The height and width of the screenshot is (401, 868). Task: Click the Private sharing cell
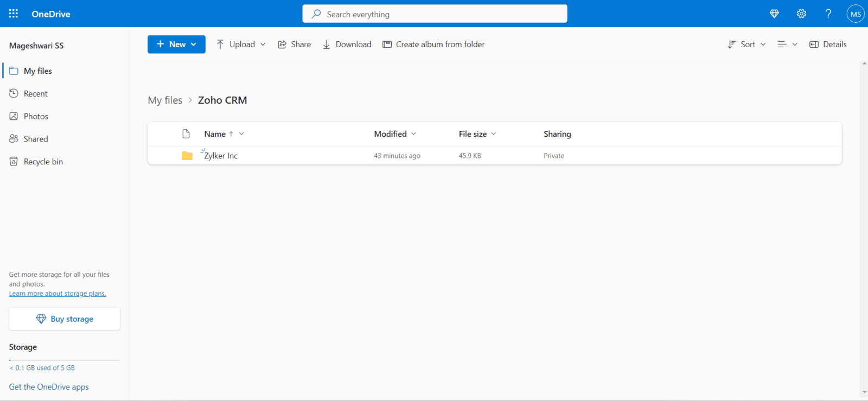pos(554,156)
